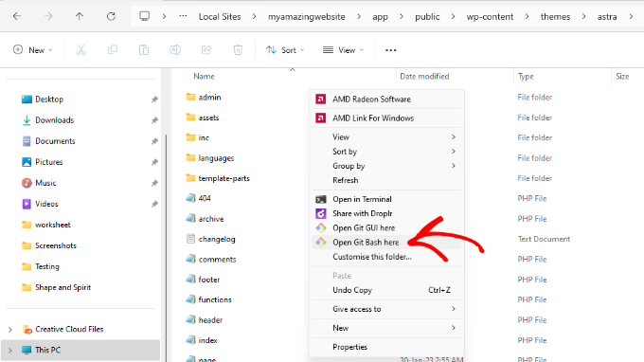Image resolution: width=644 pixels, height=362 pixels.
Task: Open the New dropdown in toolbar
Action: click(33, 50)
